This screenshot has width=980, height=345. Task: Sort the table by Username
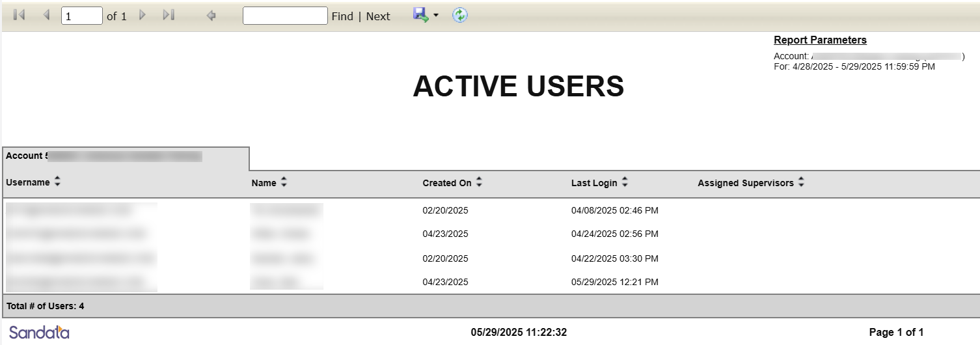[57, 183]
